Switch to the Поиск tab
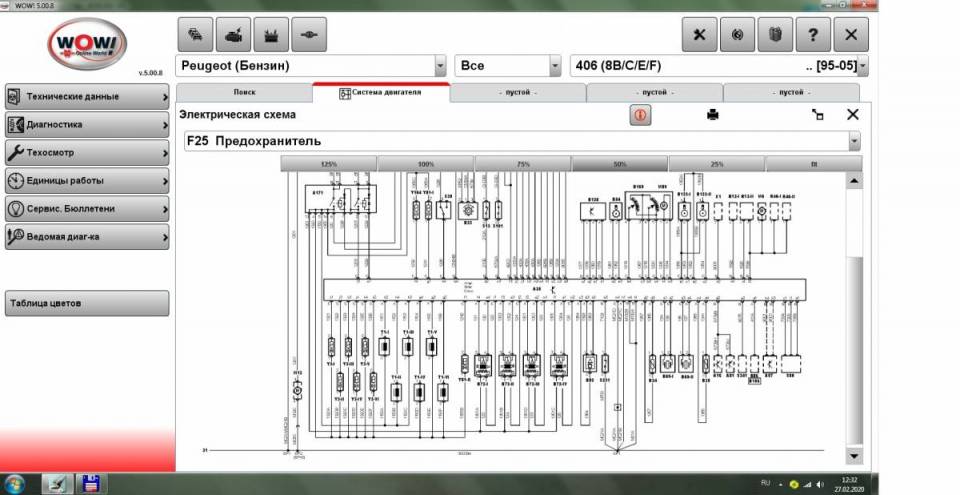This screenshot has height=495, width=960. 244,92
